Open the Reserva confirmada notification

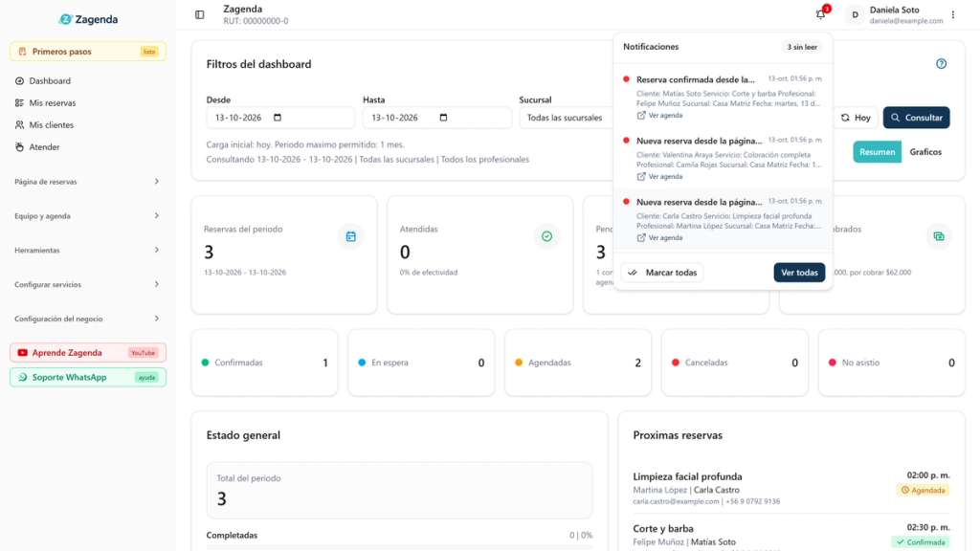(723, 97)
